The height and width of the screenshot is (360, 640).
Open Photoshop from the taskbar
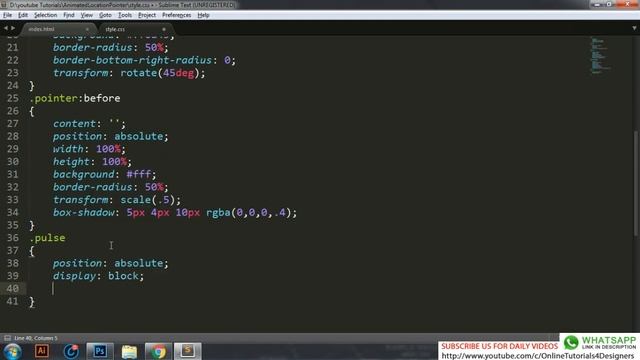tap(100, 351)
